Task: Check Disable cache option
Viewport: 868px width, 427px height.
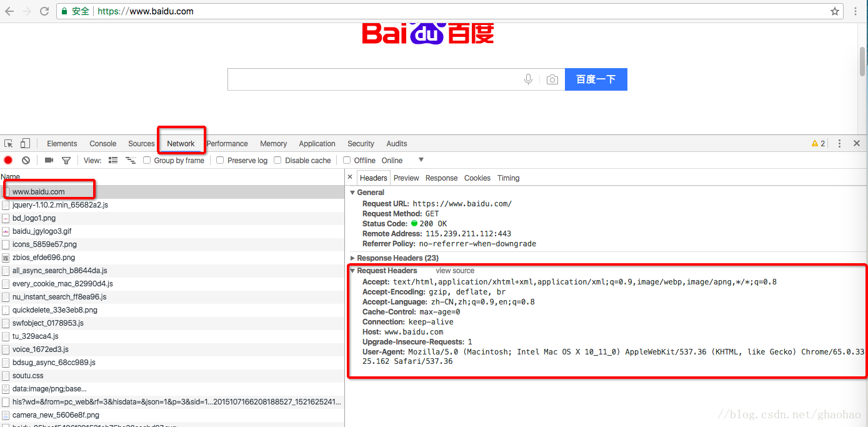Action: pyautogui.click(x=277, y=160)
